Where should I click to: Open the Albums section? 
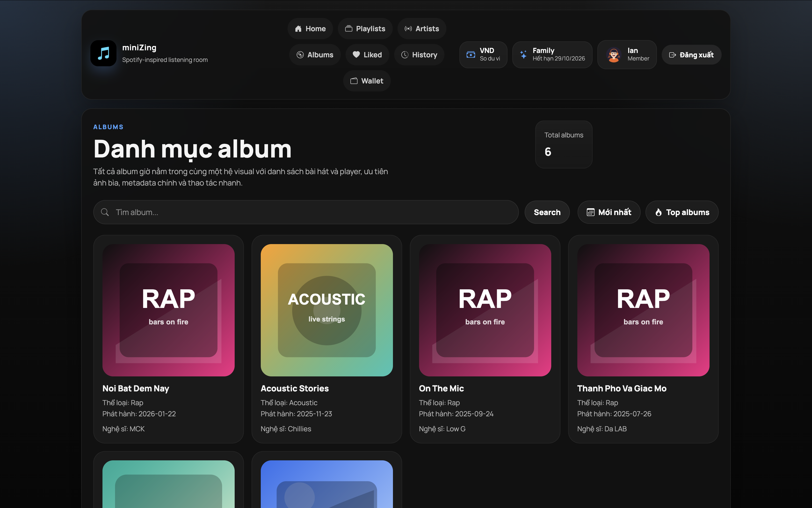click(x=315, y=55)
